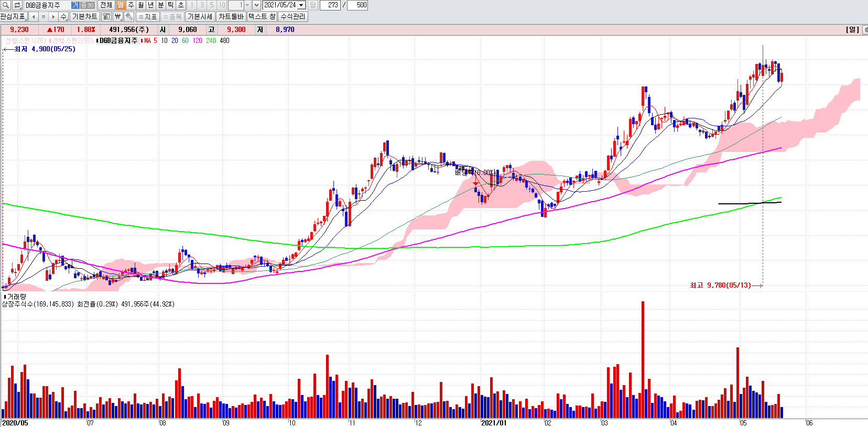Click the MA 10 legend label
The height and width of the screenshot is (427, 868).
tap(164, 40)
